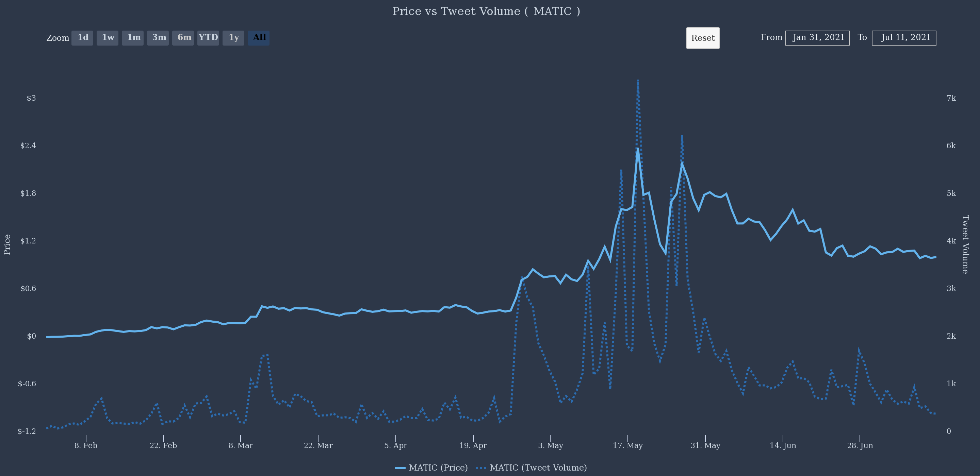Click the Tweet Volume axis title
The width and height of the screenshot is (980, 476).
pos(966,244)
